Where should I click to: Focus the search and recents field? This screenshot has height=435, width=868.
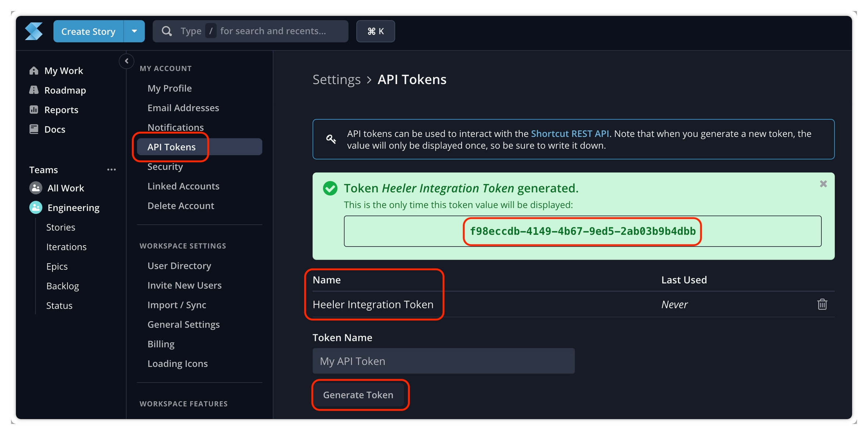pyautogui.click(x=250, y=31)
